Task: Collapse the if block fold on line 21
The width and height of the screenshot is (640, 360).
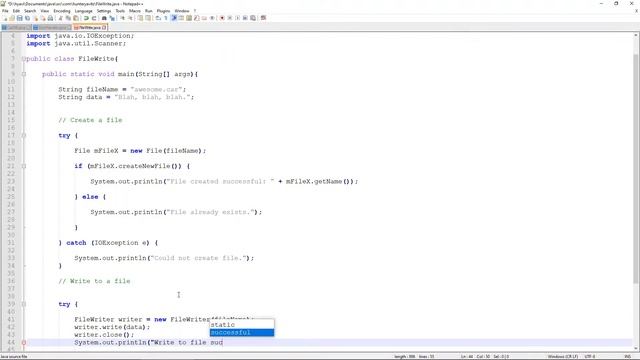Action: (24, 166)
